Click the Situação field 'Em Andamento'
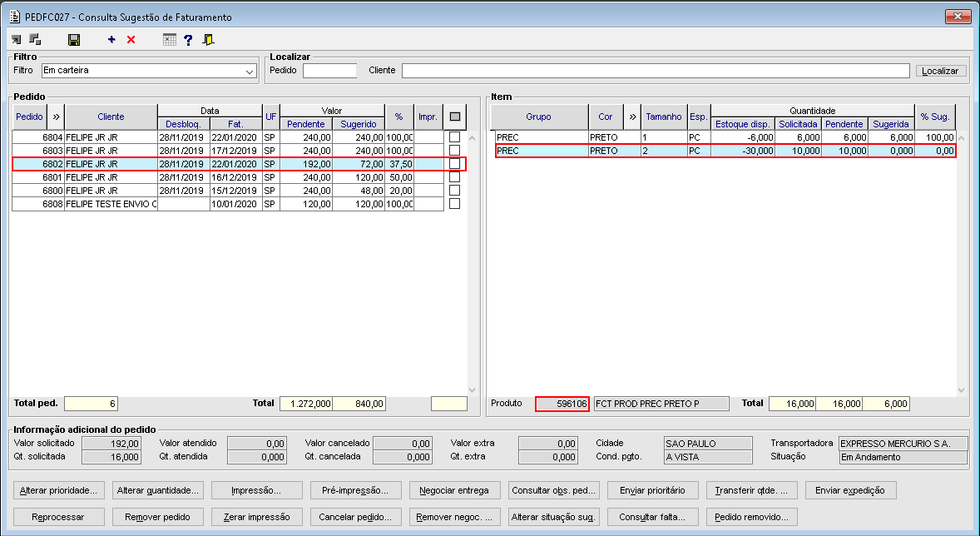This screenshot has height=536, width=980. (x=903, y=457)
